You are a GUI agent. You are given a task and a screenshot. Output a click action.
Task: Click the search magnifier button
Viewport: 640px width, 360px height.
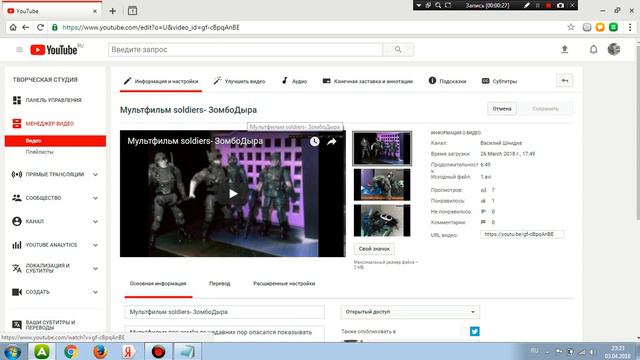pyautogui.click(x=398, y=50)
